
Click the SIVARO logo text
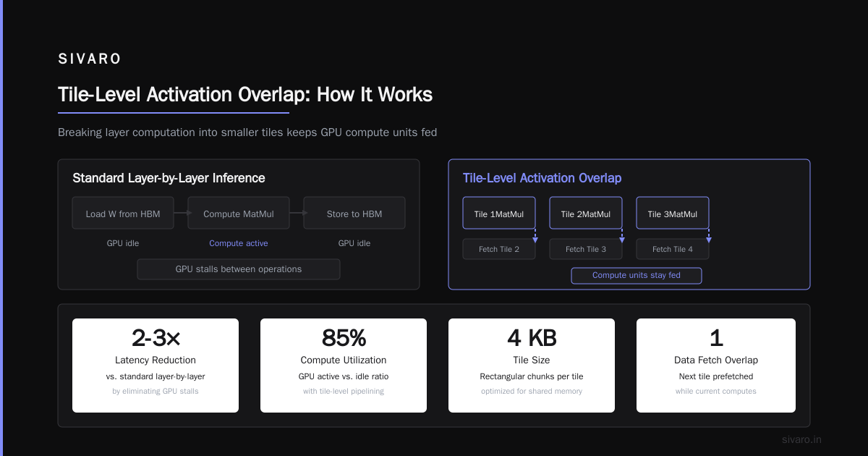pos(90,59)
